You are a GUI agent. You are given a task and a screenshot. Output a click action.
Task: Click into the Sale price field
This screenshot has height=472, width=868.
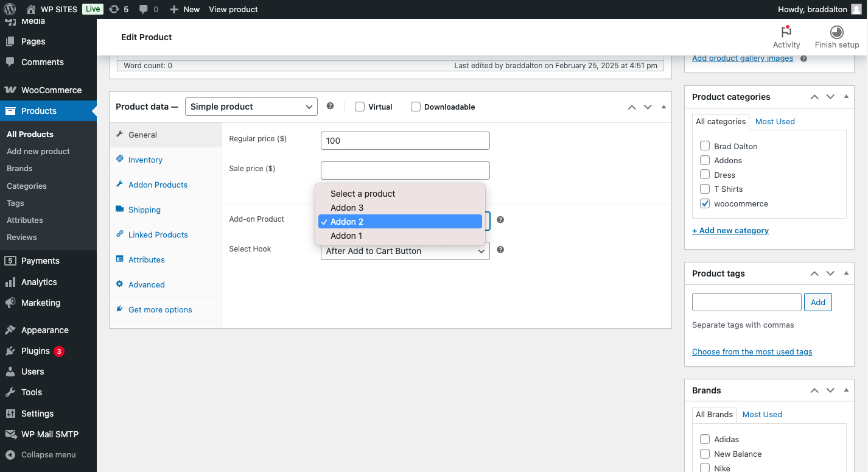point(405,170)
